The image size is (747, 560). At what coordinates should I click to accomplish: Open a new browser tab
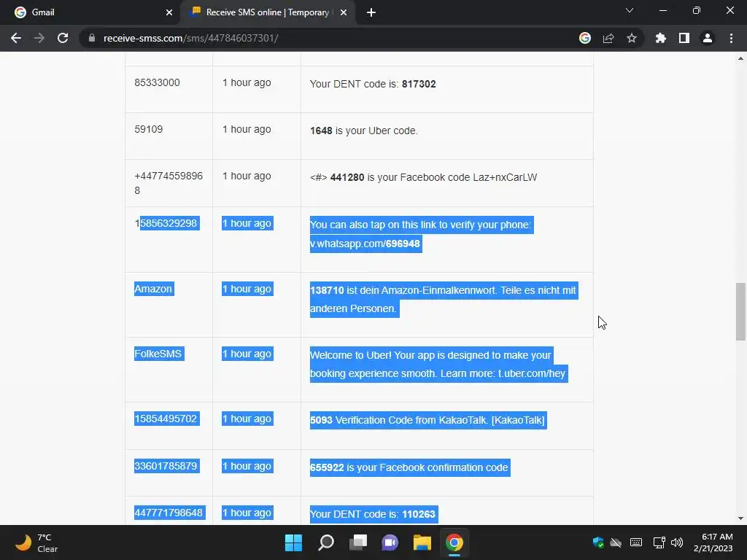tap(371, 12)
